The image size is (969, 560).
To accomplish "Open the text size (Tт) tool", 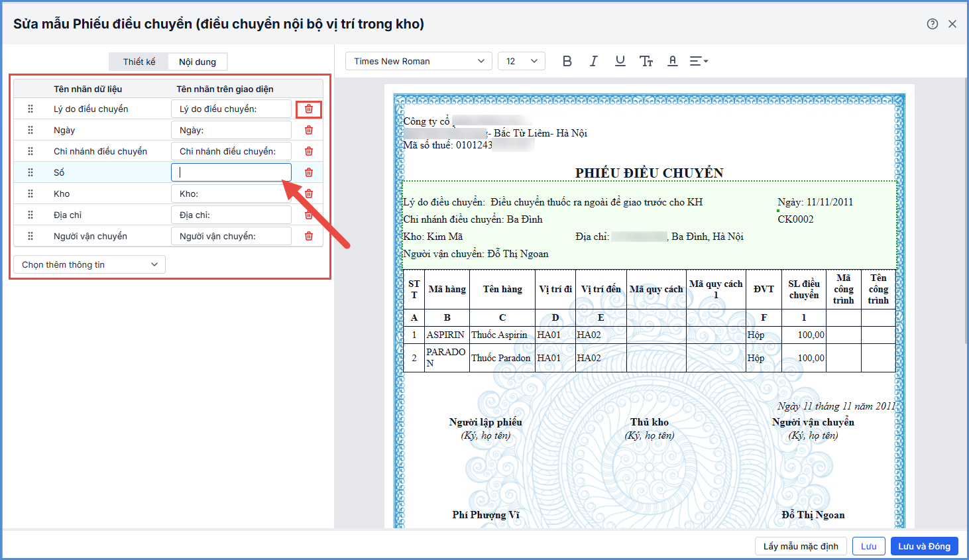I will (x=646, y=61).
